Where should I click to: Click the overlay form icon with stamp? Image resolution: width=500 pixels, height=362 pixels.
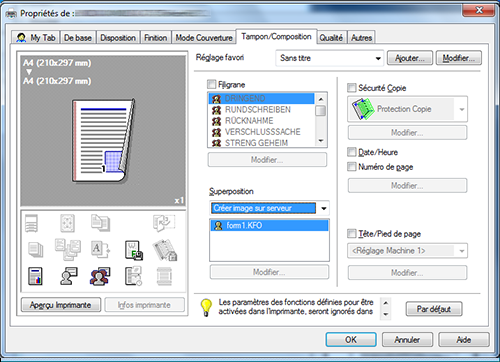[134, 250]
